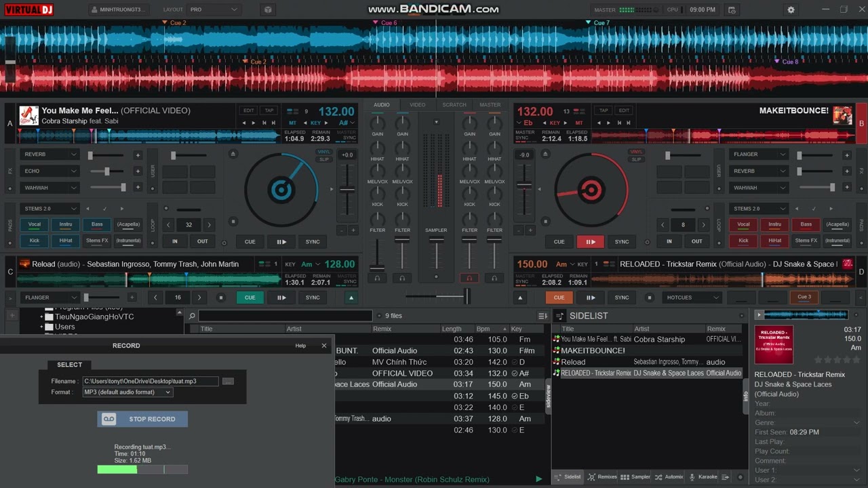Click the up-arrow expand icon on deck C
This screenshot has width=868, height=488.
tap(351, 298)
